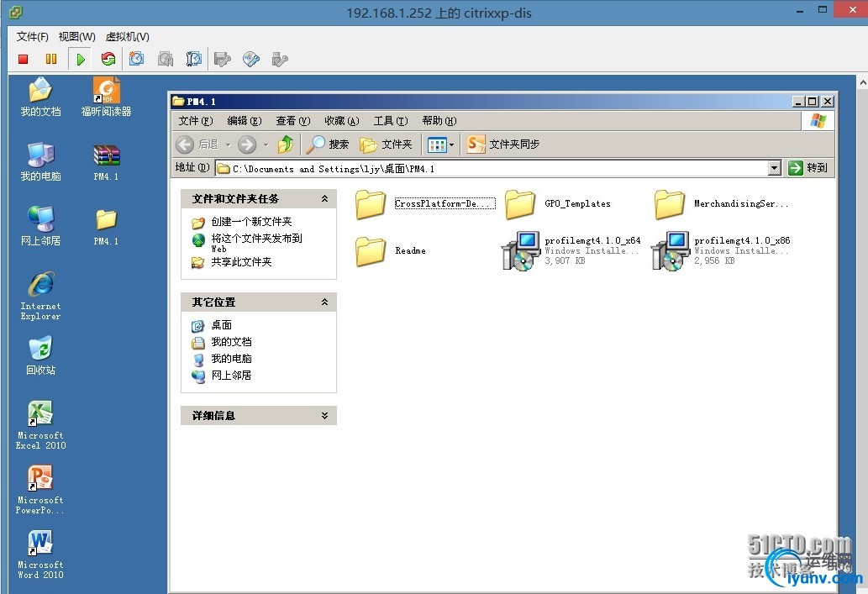Open the 查看(V) menu
Image resolution: width=868 pixels, height=594 pixels.
(x=293, y=121)
